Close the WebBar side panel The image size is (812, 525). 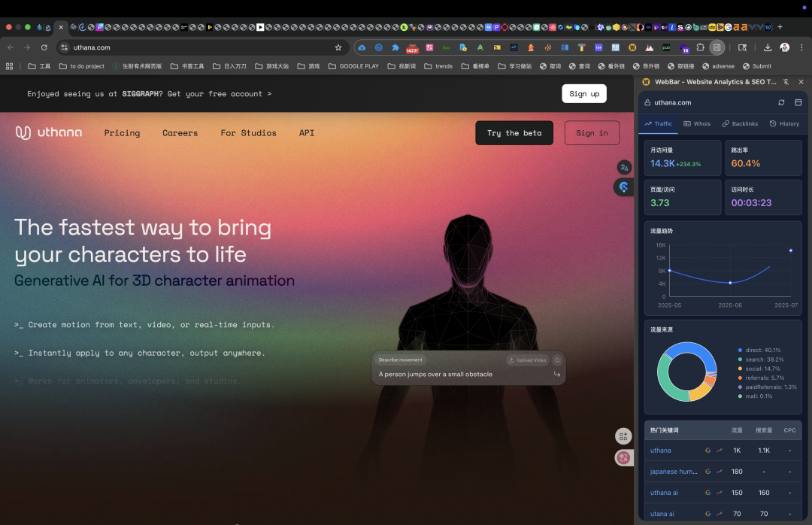[x=801, y=82]
